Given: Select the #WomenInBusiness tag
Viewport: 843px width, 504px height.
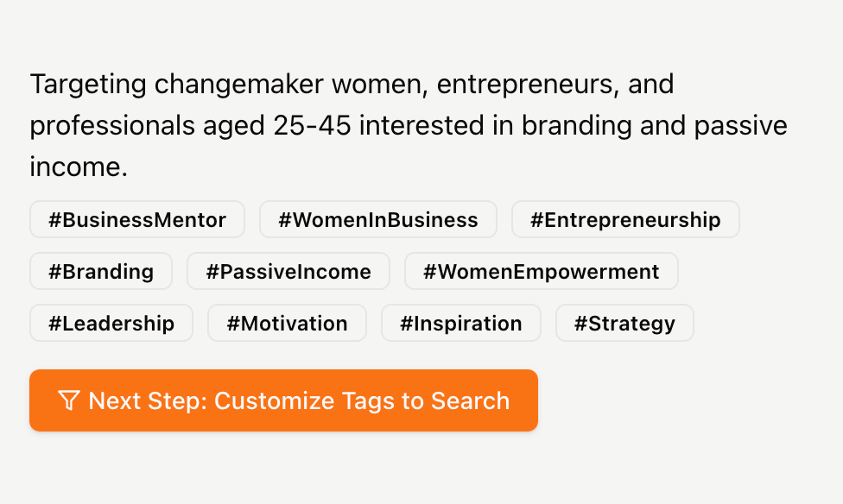Looking at the screenshot, I should pos(378,219).
